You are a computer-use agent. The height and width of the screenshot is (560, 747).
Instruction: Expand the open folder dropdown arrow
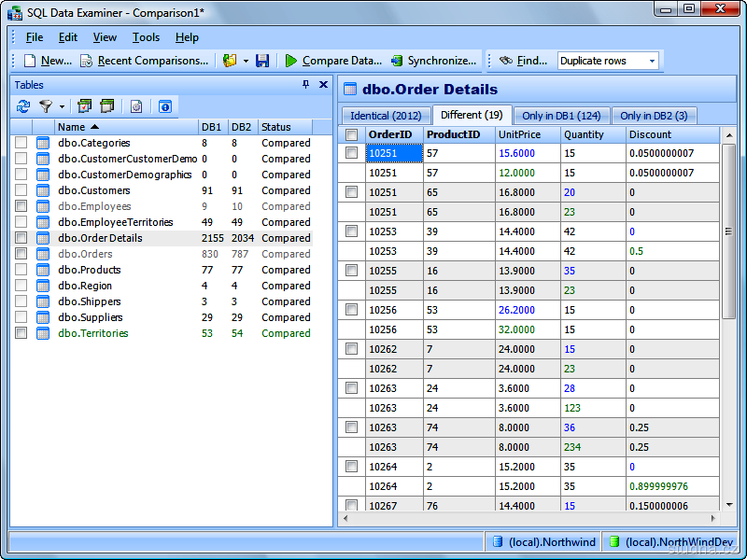tap(246, 61)
